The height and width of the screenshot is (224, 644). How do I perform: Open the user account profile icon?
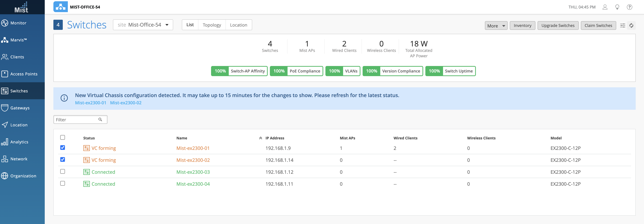[605, 7]
